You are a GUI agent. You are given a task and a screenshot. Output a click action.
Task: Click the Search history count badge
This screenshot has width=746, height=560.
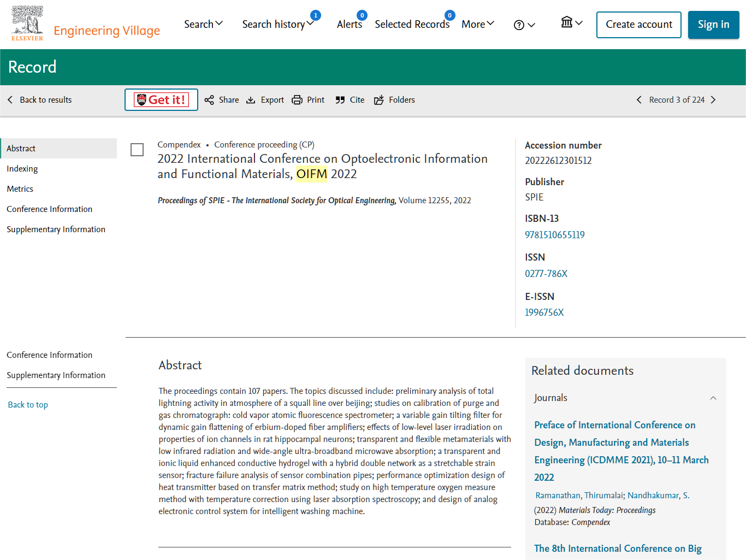[x=316, y=15]
